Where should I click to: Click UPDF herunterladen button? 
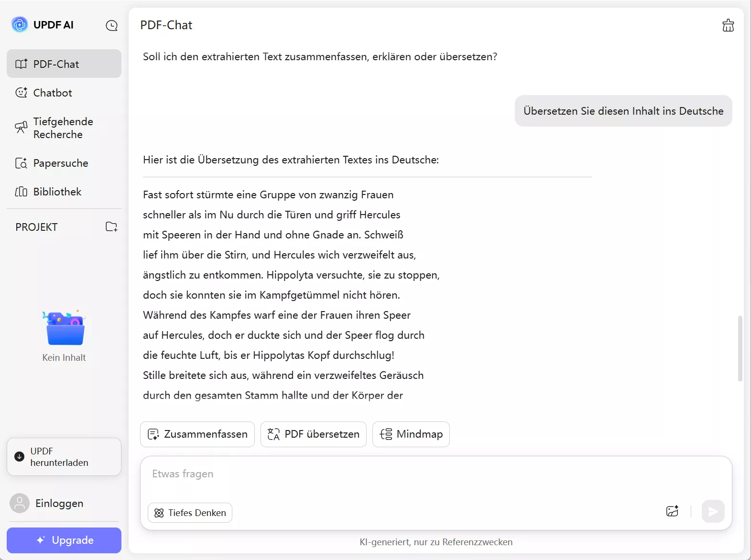pos(64,457)
